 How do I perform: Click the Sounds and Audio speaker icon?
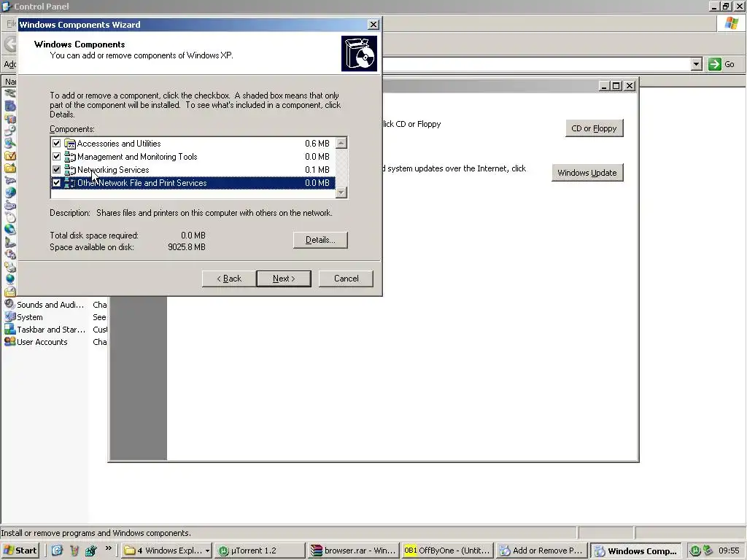click(x=10, y=304)
